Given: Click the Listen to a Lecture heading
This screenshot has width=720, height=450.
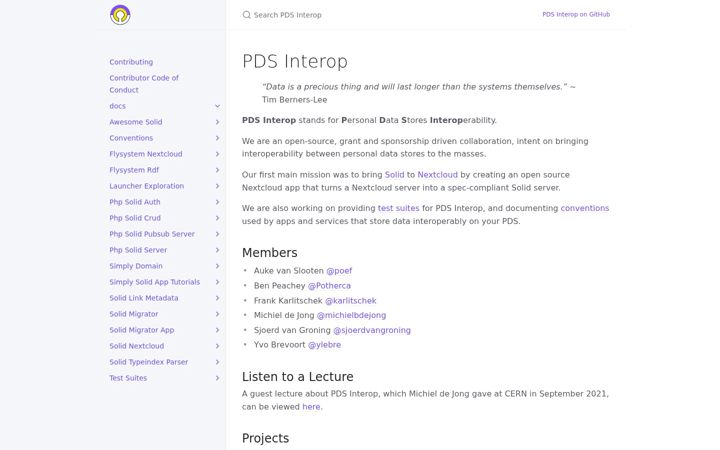Looking at the screenshot, I should pos(298,377).
